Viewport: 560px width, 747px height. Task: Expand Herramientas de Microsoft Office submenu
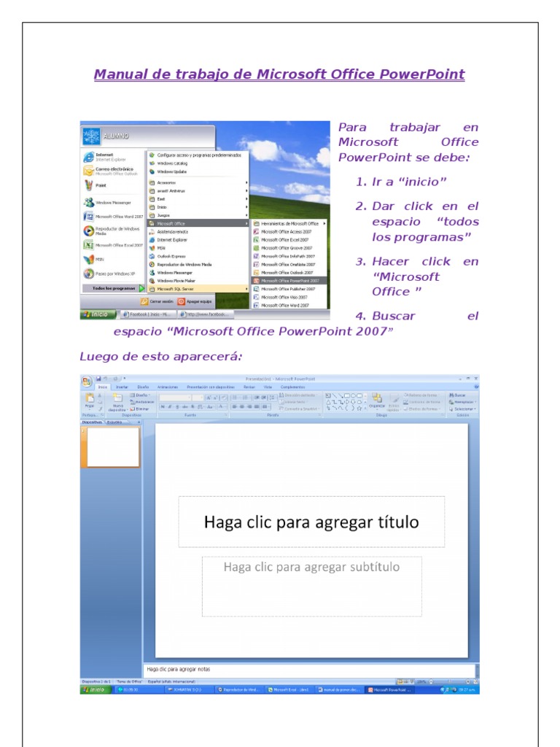pos(289,223)
